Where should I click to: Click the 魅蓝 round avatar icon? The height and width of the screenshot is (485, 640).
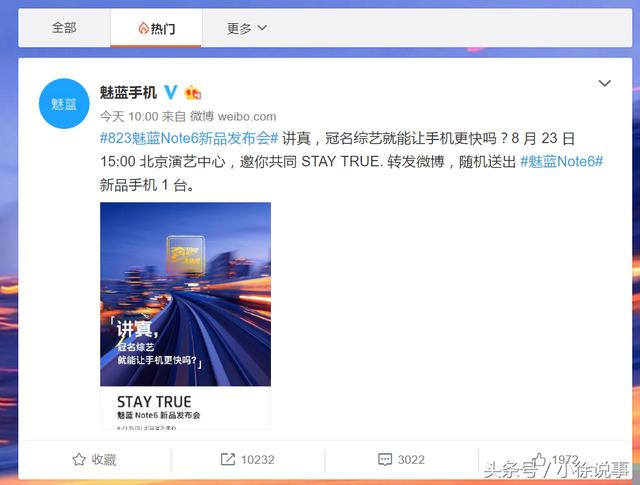[64, 104]
